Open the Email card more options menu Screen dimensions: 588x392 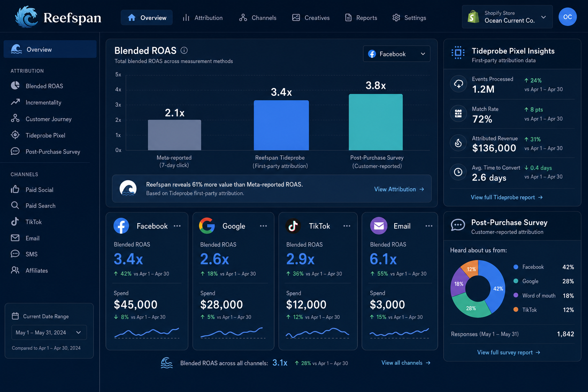tap(429, 226)
